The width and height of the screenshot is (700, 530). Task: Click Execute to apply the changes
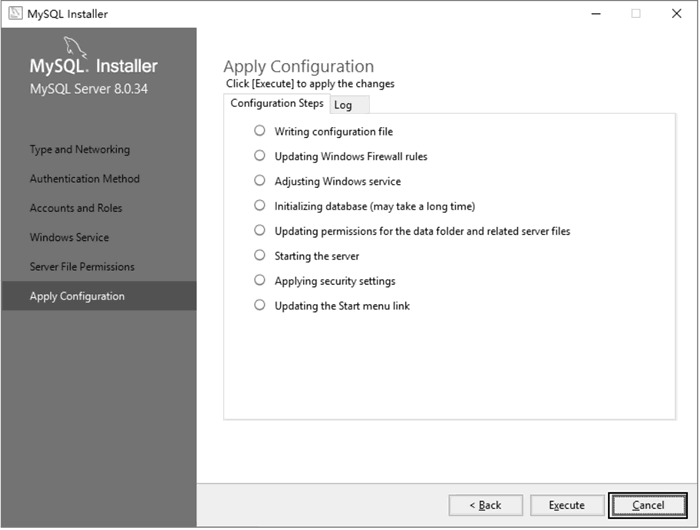(x=567, y=505)
